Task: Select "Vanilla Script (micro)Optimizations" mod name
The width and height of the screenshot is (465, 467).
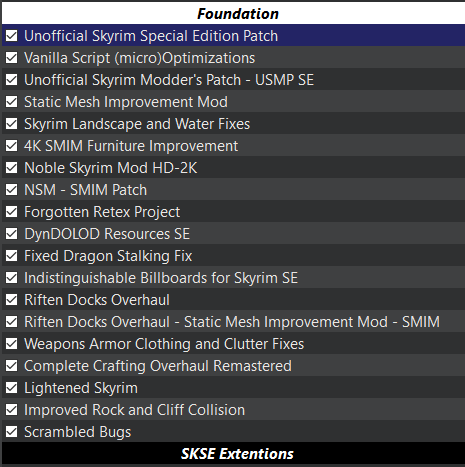Action: pos(140,58)
